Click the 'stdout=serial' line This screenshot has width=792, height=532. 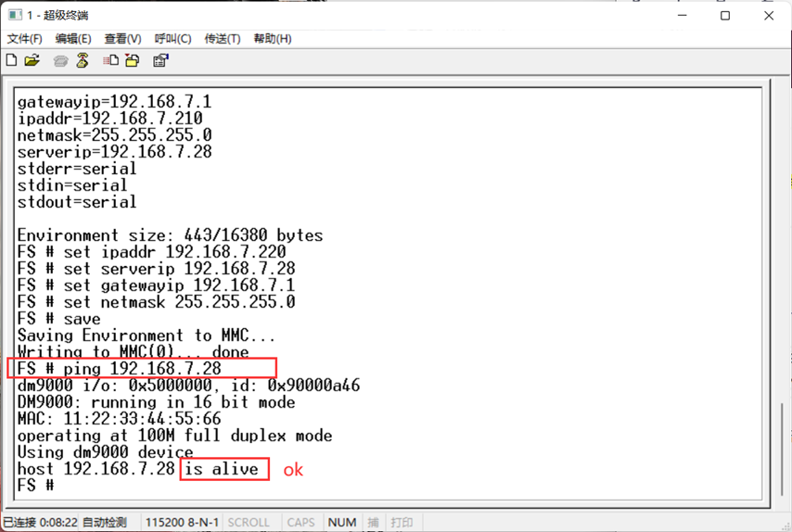[x=77, y=202]
